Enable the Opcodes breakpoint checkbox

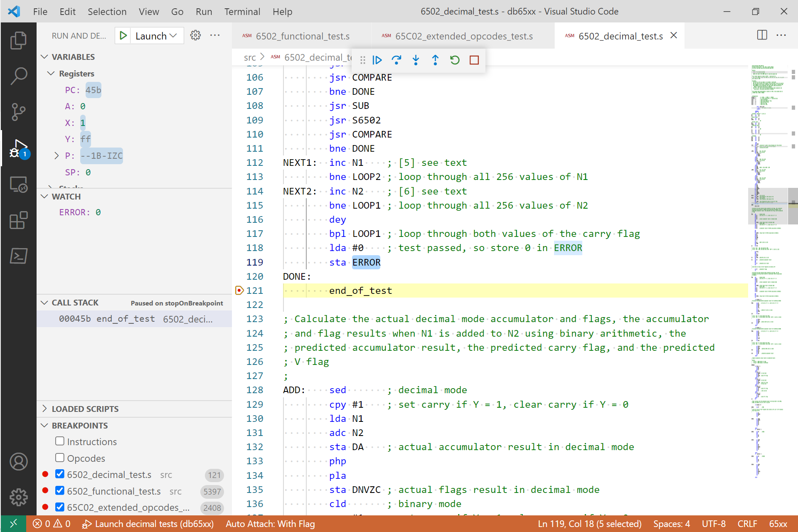click(60, 458)
